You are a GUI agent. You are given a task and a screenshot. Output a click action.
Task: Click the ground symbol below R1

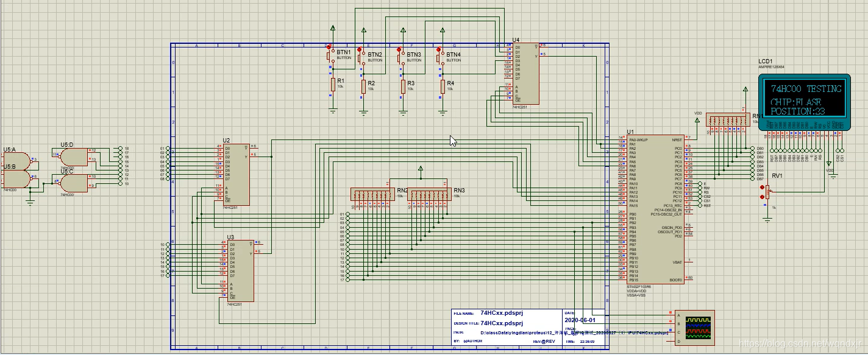point(332,111)
